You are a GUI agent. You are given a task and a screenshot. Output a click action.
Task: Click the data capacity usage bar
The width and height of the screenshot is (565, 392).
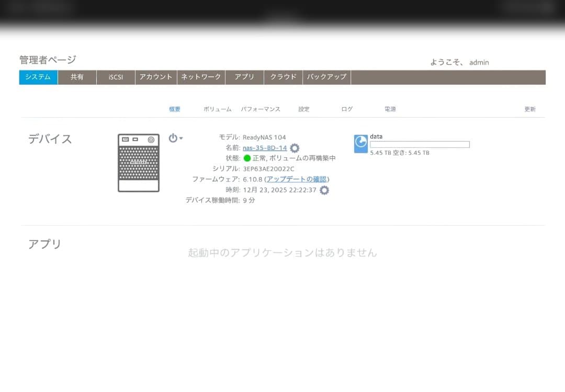pyautogui.click(x=419, y=144)
